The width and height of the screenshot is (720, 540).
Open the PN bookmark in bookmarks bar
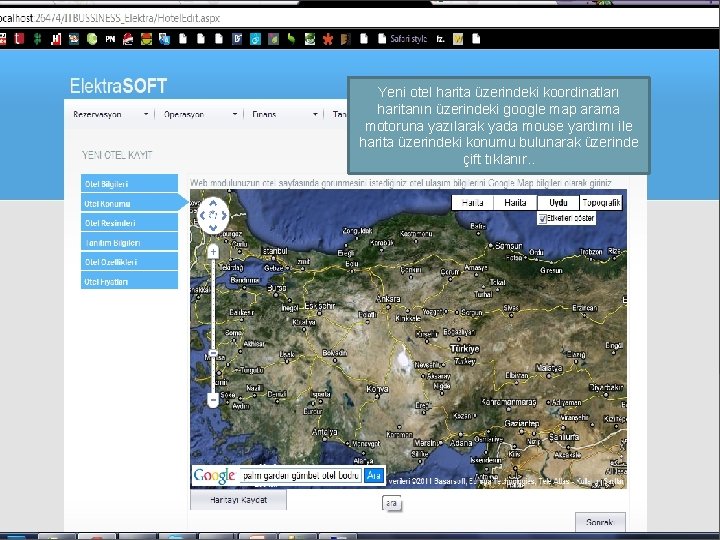click(x=110, y=39)
